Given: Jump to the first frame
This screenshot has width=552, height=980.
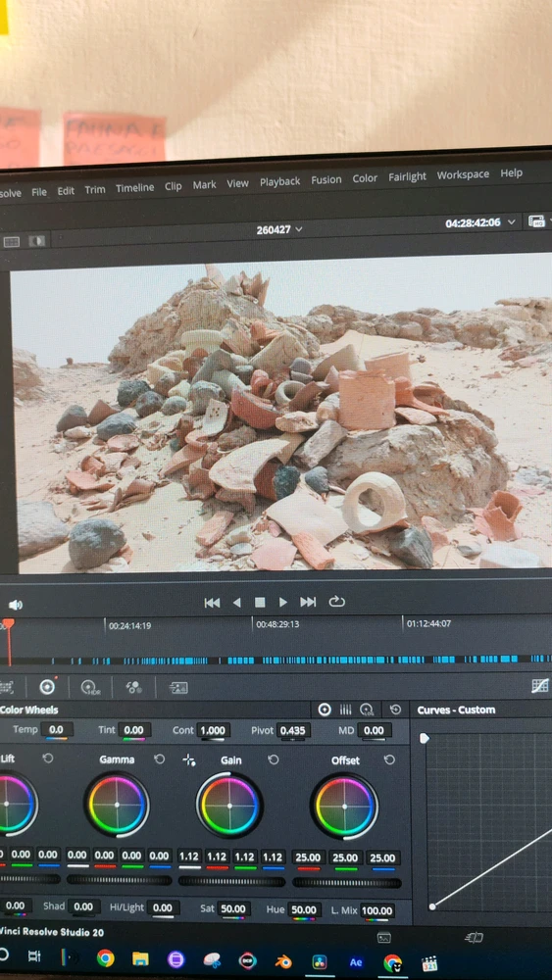Looking at the screenshot, I should (212, 603).
